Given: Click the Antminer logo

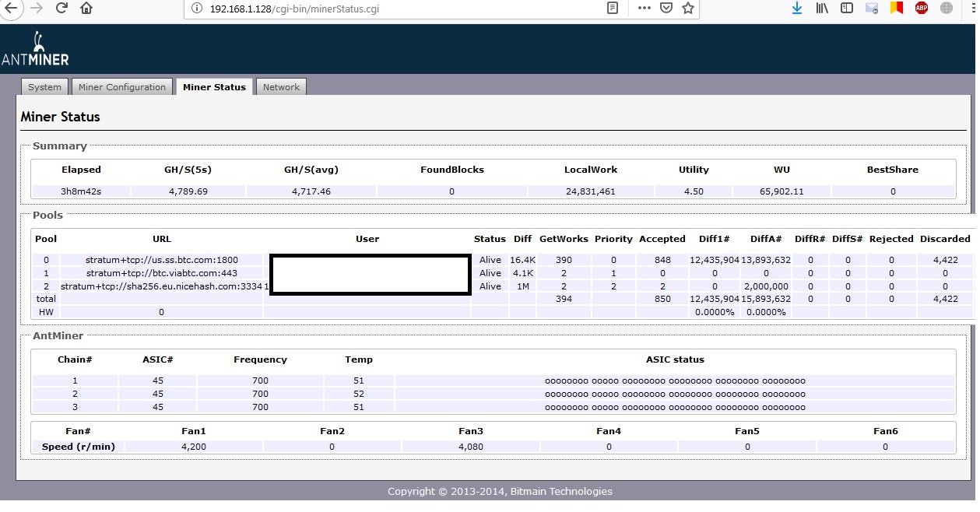Looking at the screenshot, I should point(35,49).
